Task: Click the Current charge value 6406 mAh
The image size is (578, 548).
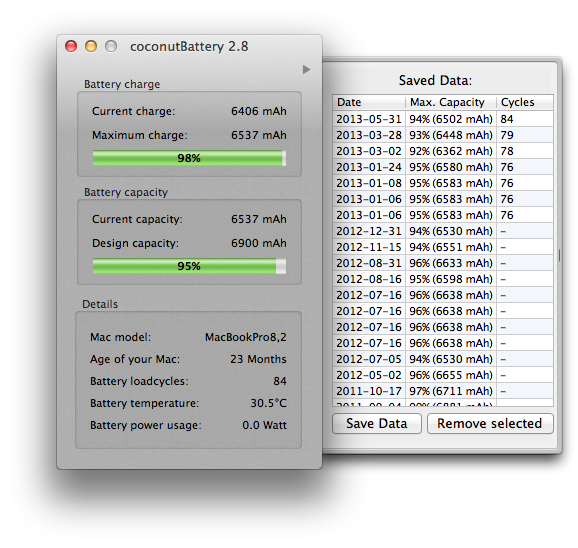Action: [x=259, y=111]
